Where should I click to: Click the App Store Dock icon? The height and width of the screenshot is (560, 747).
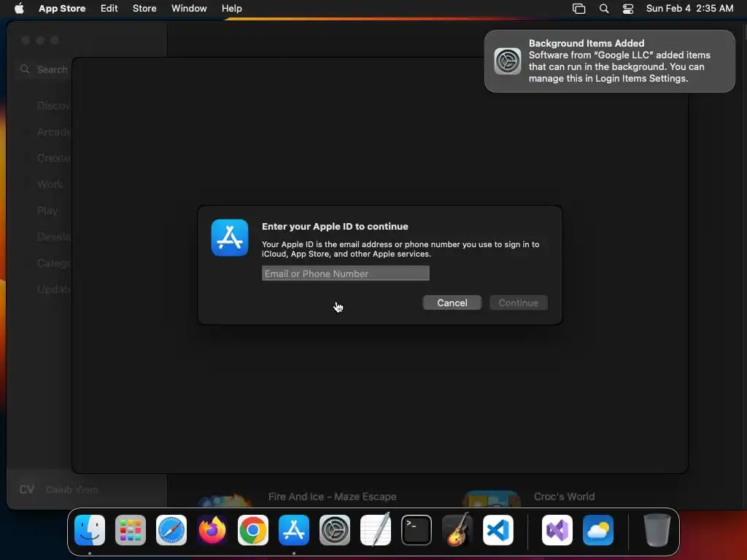point(294,530)
